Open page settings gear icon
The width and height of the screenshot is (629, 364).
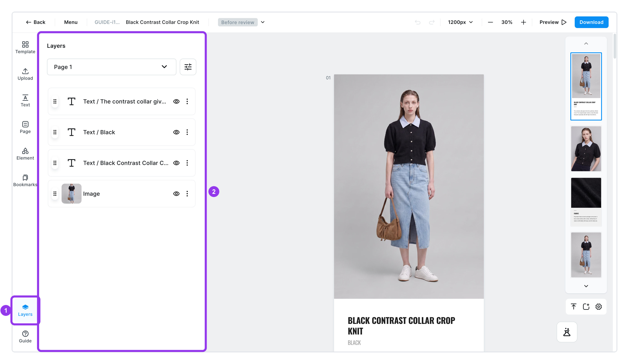pyautogui.click(x=599, y=306)
